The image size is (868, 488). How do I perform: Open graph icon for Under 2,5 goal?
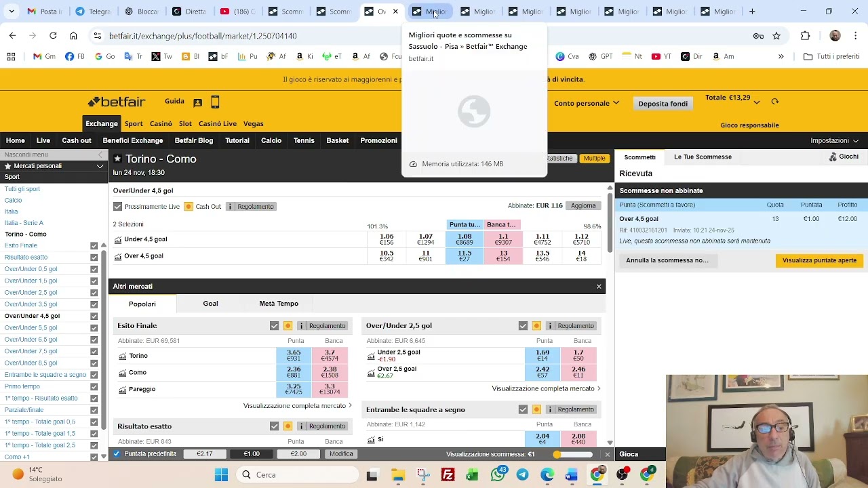pos(371,355)
